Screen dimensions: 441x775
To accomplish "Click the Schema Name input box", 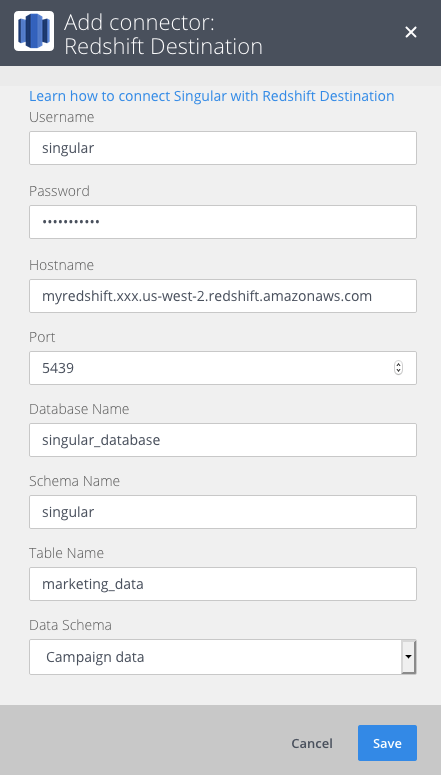I will (223, 512).
